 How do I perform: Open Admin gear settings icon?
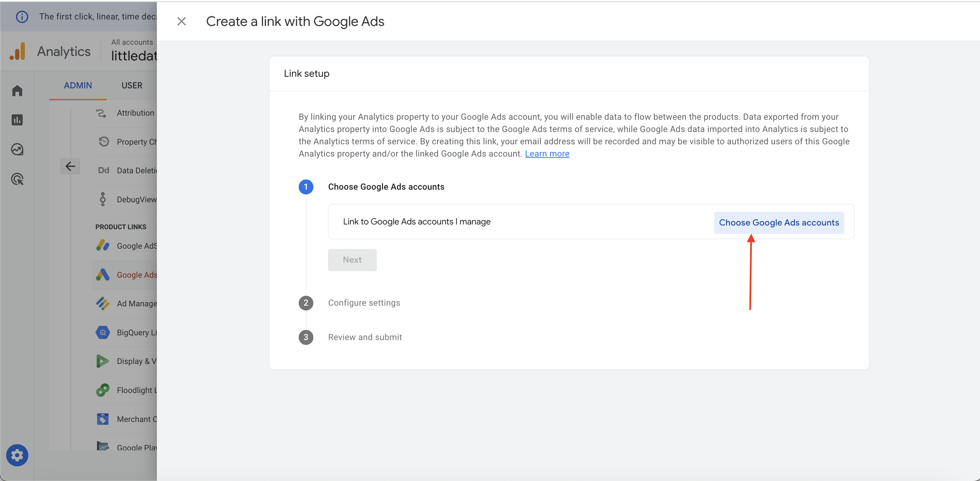(17, 455)
